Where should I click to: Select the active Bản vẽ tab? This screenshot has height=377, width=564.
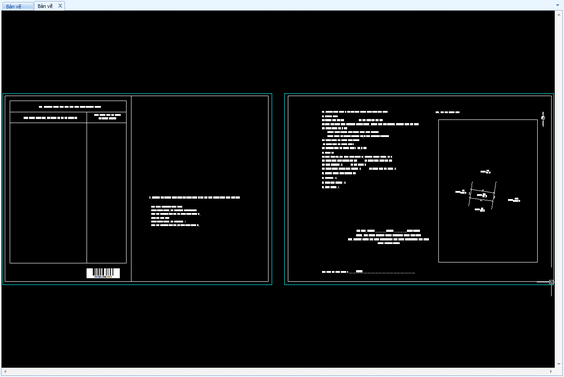[x=45, y=6]
